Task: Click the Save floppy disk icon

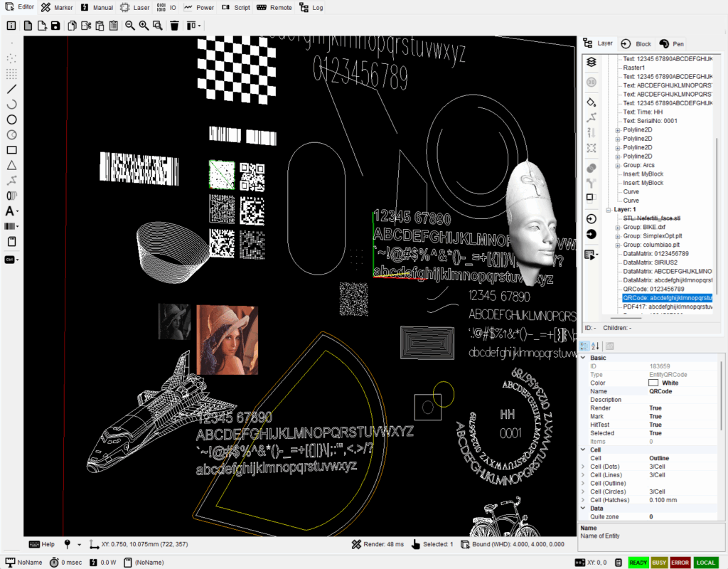Action: [x=55, y=26]
